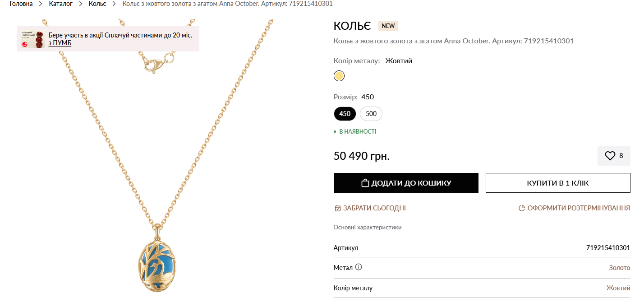The image size is (644, 298).
Task: Click Оформити розтермінування link
Action: (579, 208)
